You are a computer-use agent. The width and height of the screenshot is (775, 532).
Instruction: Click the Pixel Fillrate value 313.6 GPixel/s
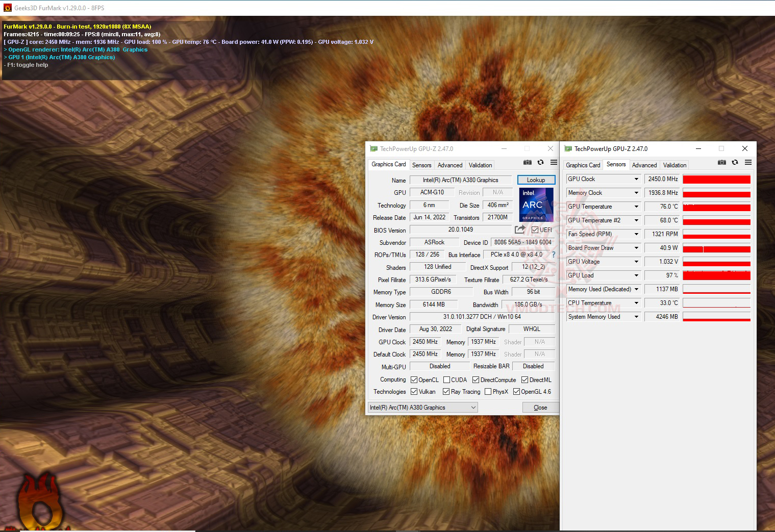433,280
